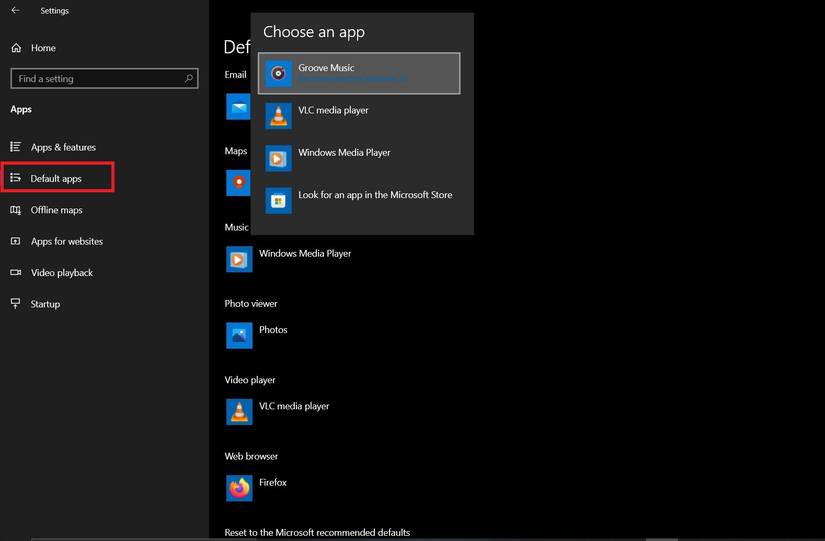Open Apps & features in sidebar

[62, 147]
